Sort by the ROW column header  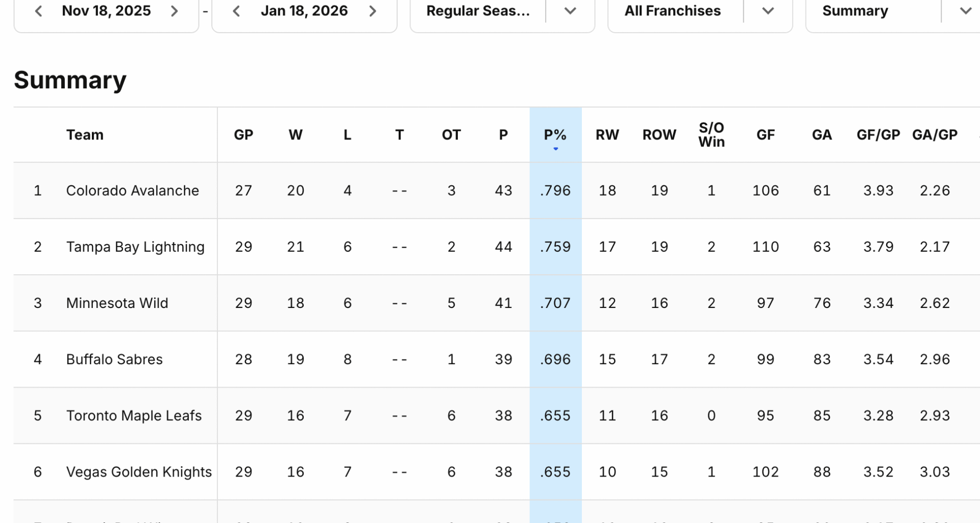coord(659,134)
